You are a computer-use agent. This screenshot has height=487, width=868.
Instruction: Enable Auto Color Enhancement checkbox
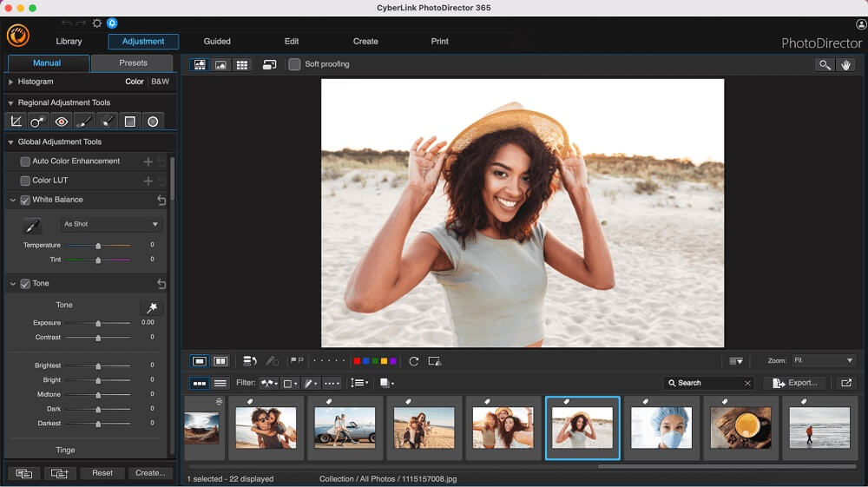point(25,161)
